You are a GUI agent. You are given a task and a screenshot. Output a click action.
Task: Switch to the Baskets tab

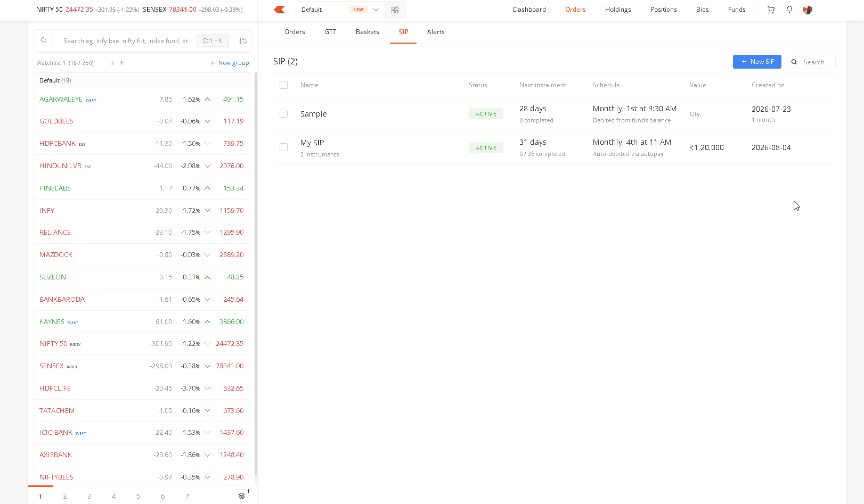pyautogui.click(x=368, y=32)
